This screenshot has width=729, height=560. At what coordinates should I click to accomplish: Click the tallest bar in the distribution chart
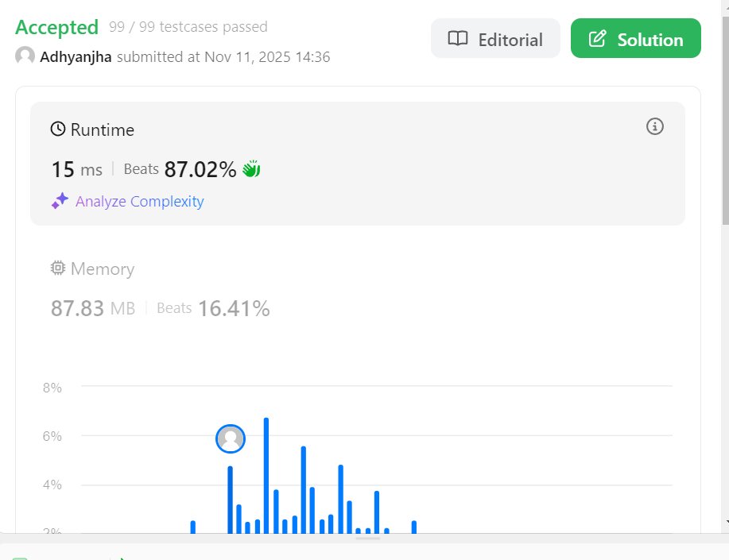pyautogui.click(x=266, y=476)
